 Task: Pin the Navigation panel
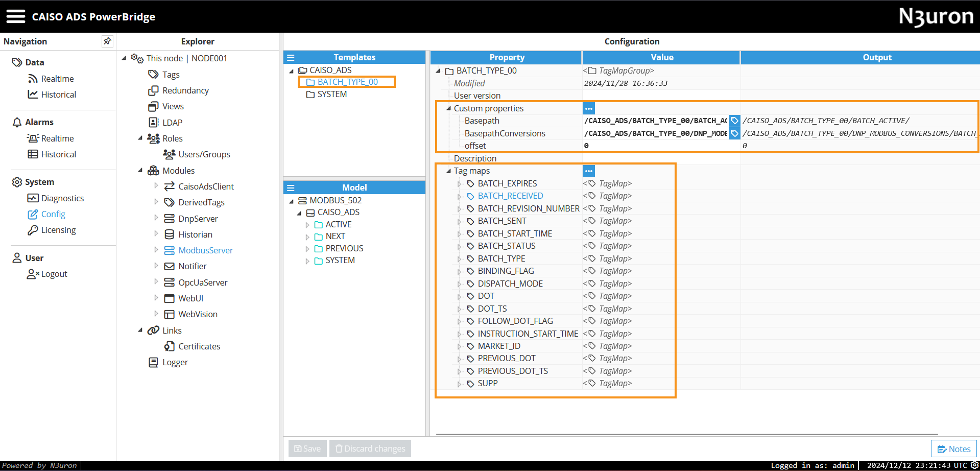tap(107, 41)
